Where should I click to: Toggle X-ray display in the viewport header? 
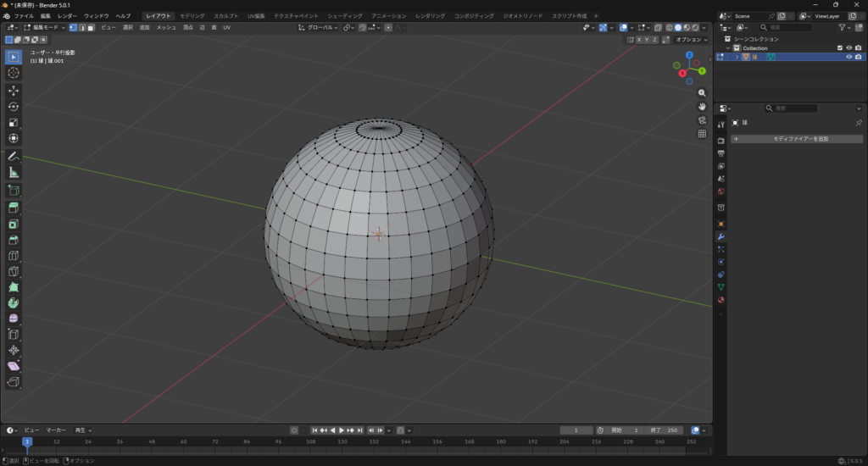[x=658, y=27]
